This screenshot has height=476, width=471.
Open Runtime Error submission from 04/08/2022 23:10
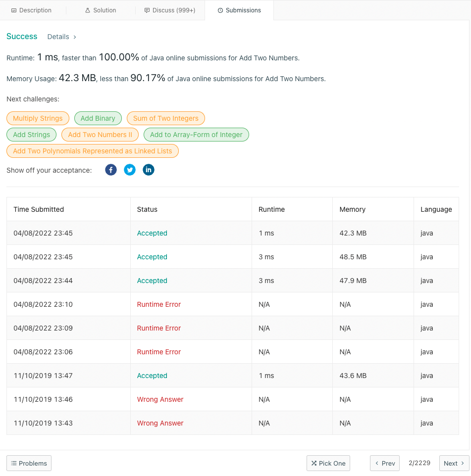click(158, 304)
